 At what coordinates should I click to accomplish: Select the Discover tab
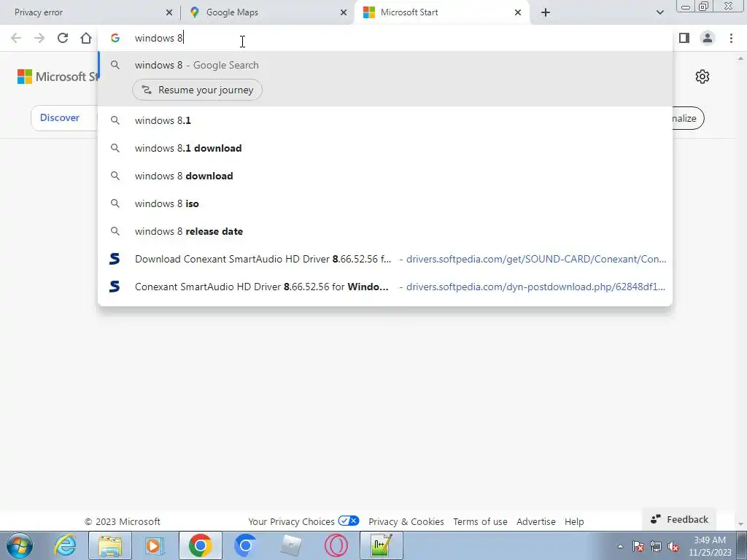[60, 117]
